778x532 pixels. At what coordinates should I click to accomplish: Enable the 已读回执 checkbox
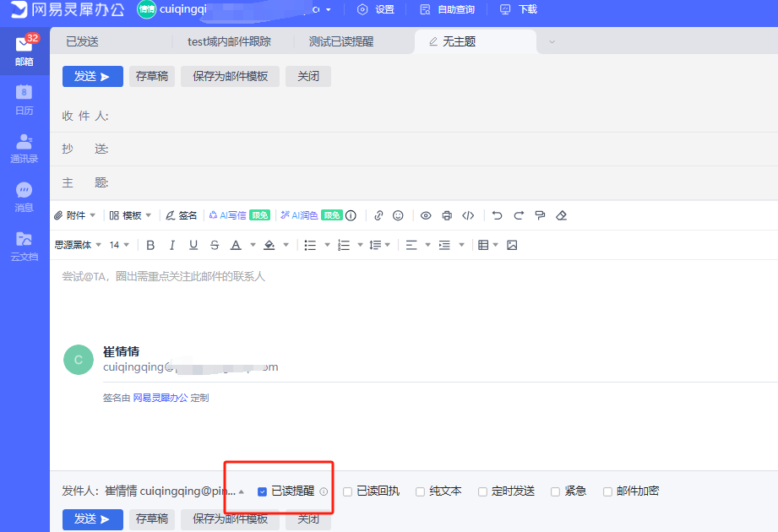click(348, 491)
